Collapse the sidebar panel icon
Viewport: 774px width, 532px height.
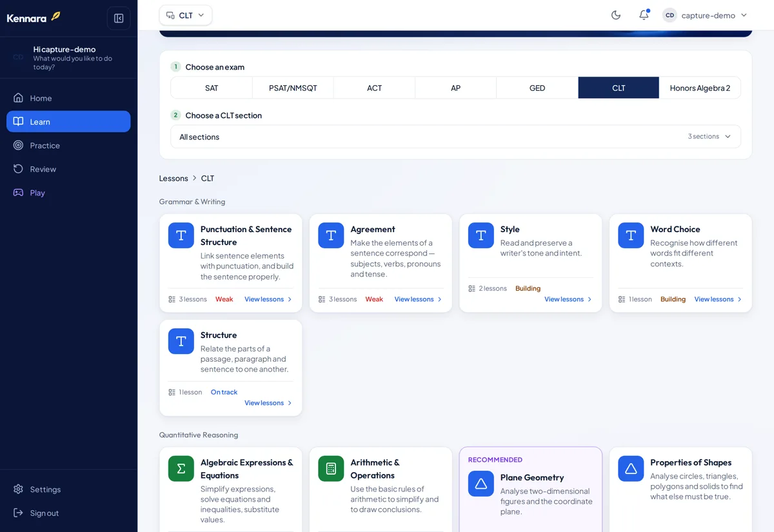(119, 18)
